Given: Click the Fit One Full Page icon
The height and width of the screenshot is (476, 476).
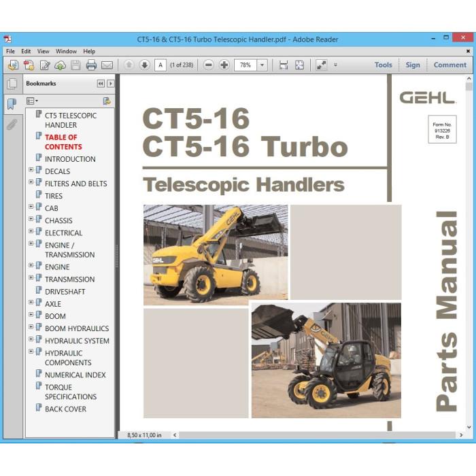Looking at the screenshot, I should [x=299, y=65].
